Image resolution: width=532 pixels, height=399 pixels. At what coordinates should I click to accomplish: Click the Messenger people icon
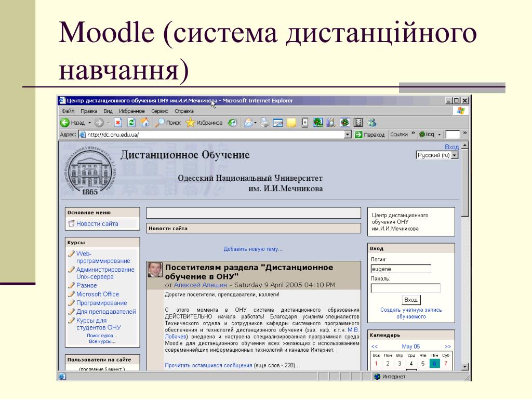(372, 123)
